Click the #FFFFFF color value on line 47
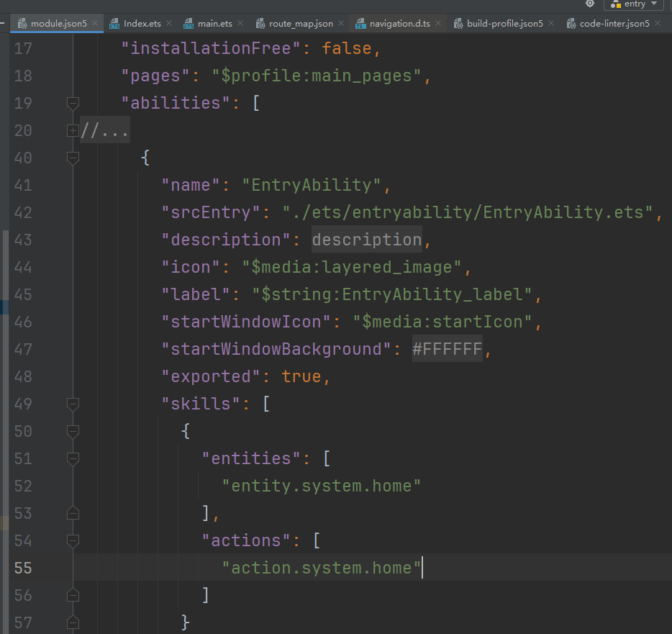Screen dimensions: 672x634 tap(446, 349)
